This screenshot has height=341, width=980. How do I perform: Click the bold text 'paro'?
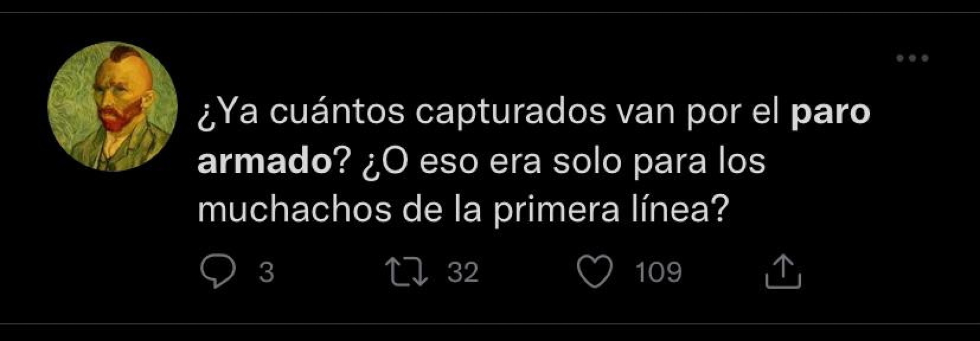(830, 114)
